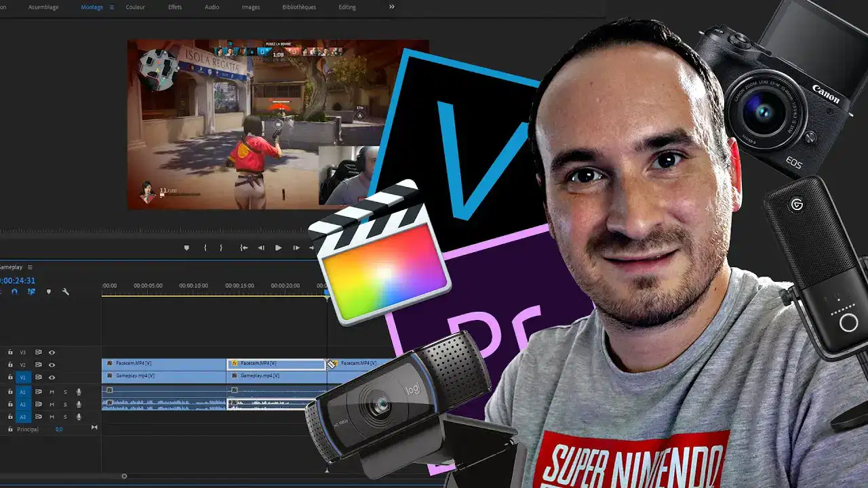Toggle sync lock on track V3

click(x=39, y=352)
